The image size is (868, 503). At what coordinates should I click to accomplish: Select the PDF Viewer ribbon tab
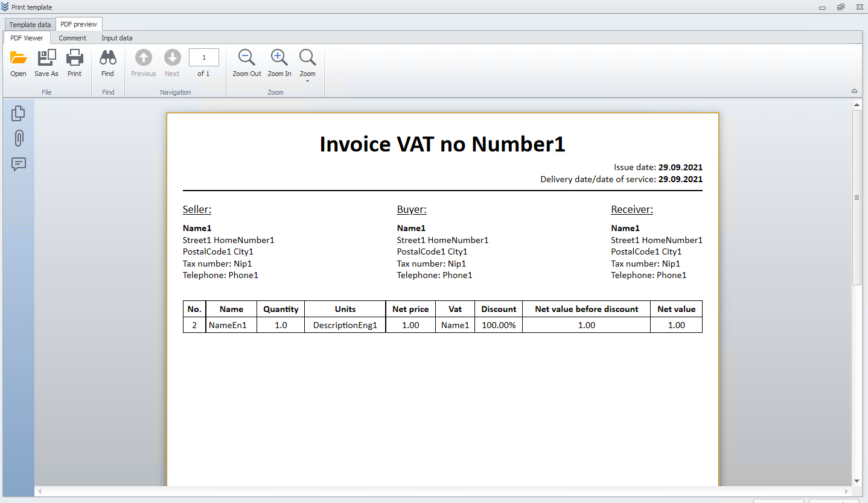click(27, 37)
